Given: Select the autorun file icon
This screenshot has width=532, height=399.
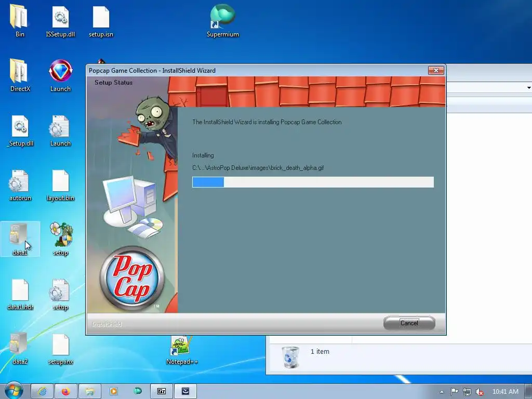Looking at the screenshot, I should click(x=20, y=185).
